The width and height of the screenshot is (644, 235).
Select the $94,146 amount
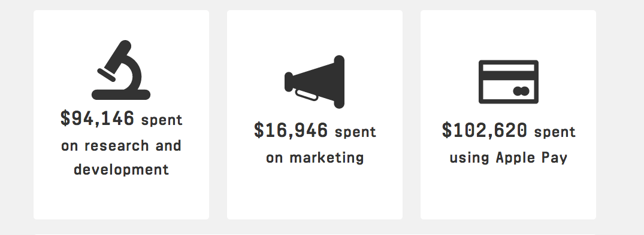(x=97, y=118)
